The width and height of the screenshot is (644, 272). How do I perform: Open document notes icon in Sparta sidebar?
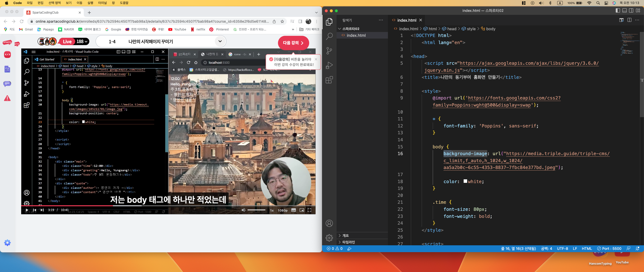point(7,69)
